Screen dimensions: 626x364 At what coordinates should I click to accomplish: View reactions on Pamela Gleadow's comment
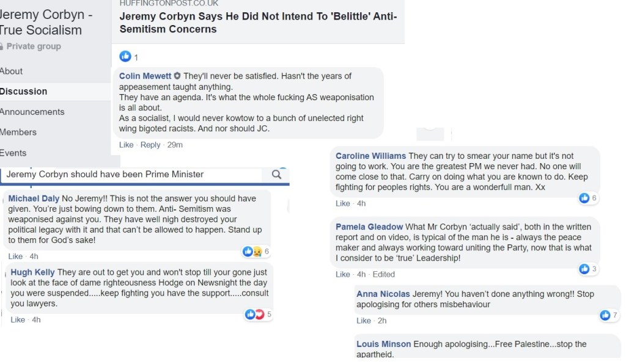pyautogui.click(x=587, y=269)
